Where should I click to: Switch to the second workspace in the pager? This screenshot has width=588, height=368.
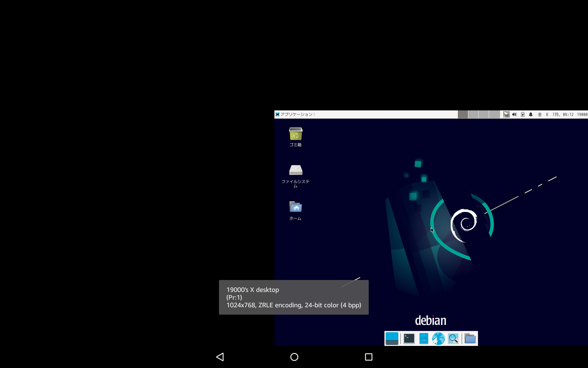[x=473, y=114]
